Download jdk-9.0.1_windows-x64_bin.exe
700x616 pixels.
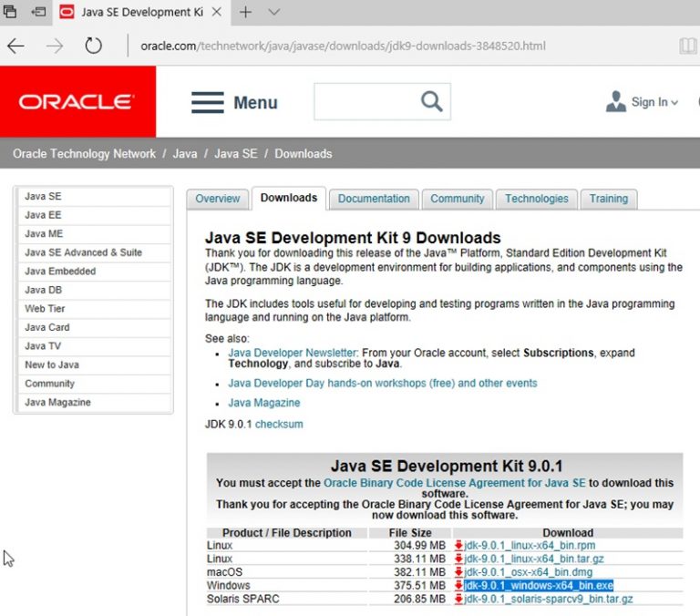pos(538,585)
